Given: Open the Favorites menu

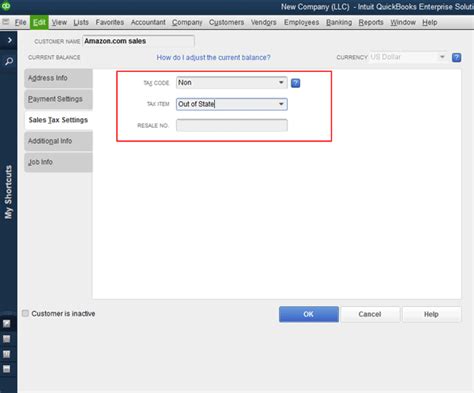Looking at the screenshot, I should [110, 22].
